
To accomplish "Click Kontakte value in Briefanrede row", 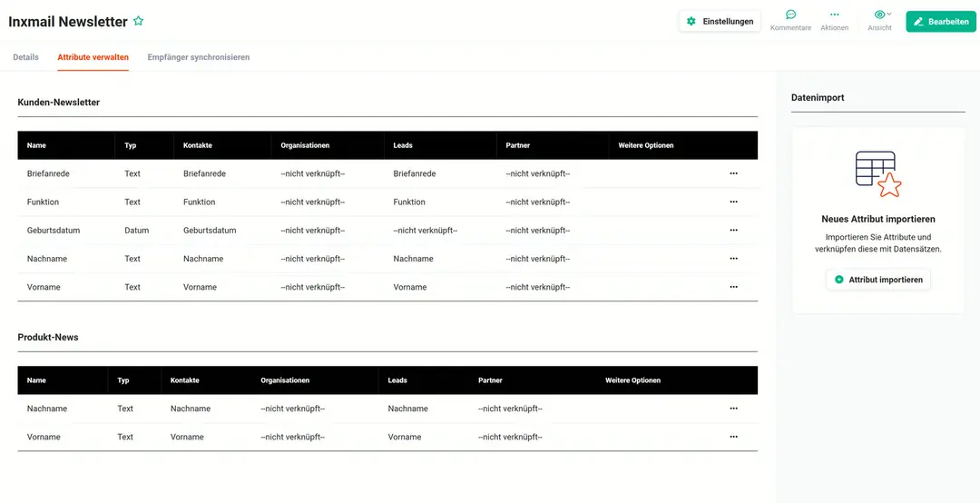I will click(x=204, y=173).
